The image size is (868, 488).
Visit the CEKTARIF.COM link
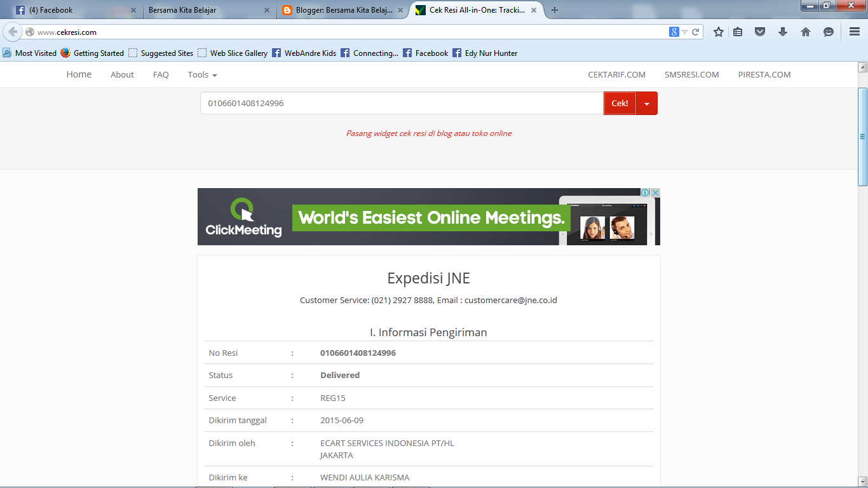tap(616, 74)
